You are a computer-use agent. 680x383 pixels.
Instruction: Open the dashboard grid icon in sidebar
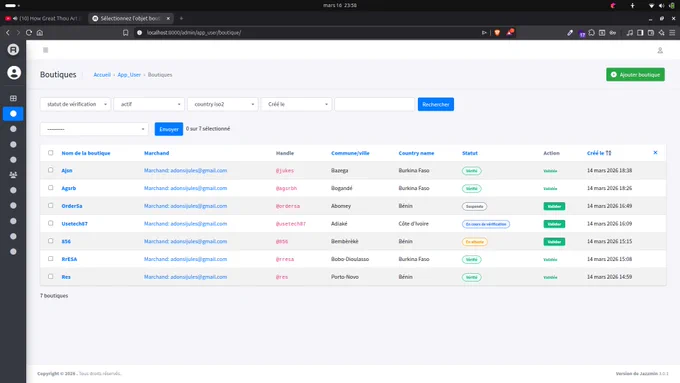(13, 98)
